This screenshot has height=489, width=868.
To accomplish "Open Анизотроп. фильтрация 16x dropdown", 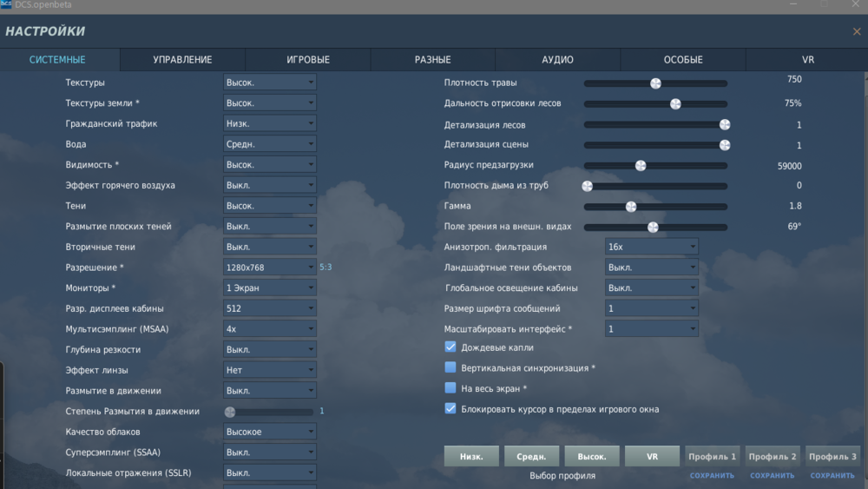I will 651,247.
